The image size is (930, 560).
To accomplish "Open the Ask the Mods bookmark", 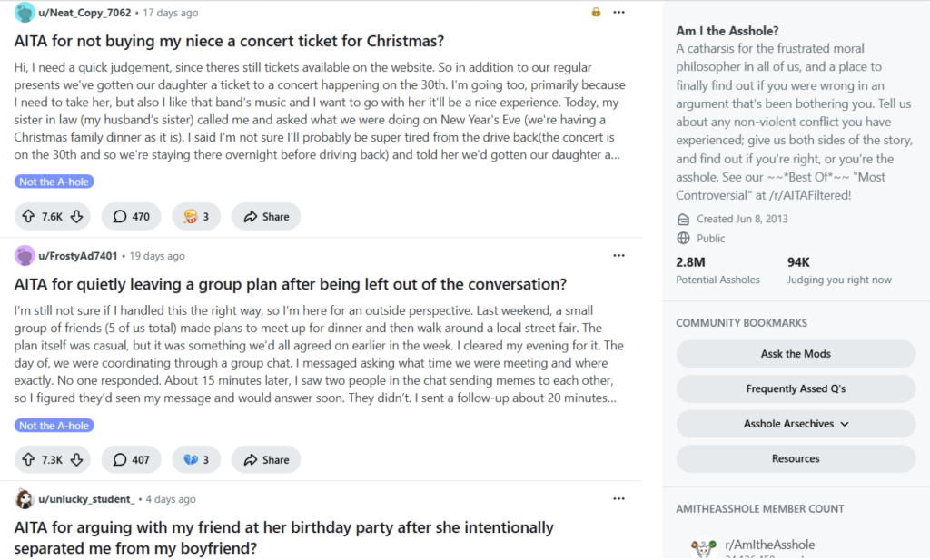I will click(796, 354).
